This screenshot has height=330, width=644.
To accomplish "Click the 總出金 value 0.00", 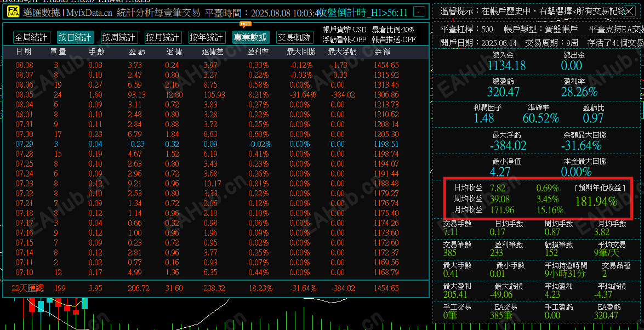I will [572, 65].
